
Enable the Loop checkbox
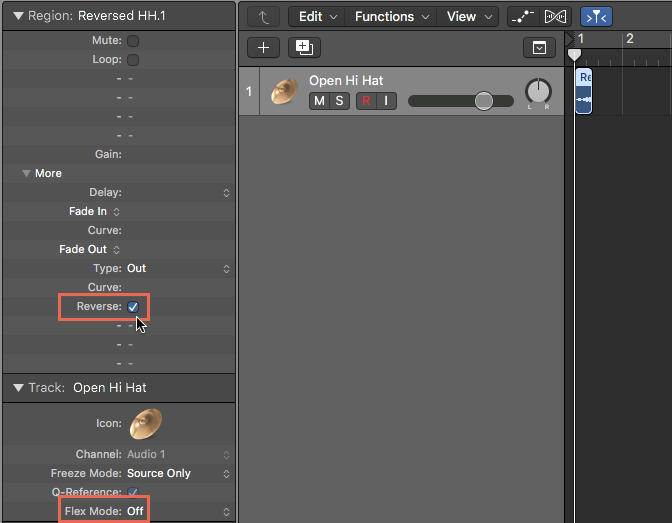click(133, 60)
